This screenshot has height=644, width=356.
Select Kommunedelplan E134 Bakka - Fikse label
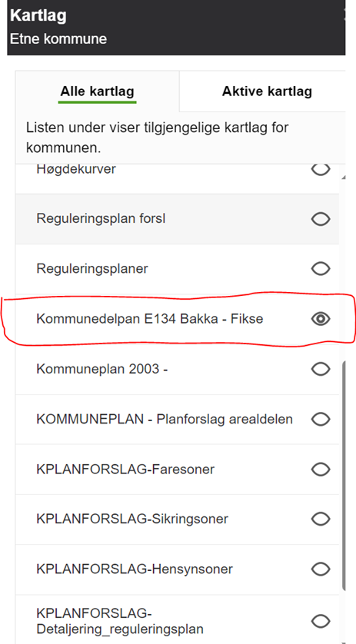click(150, 319)
